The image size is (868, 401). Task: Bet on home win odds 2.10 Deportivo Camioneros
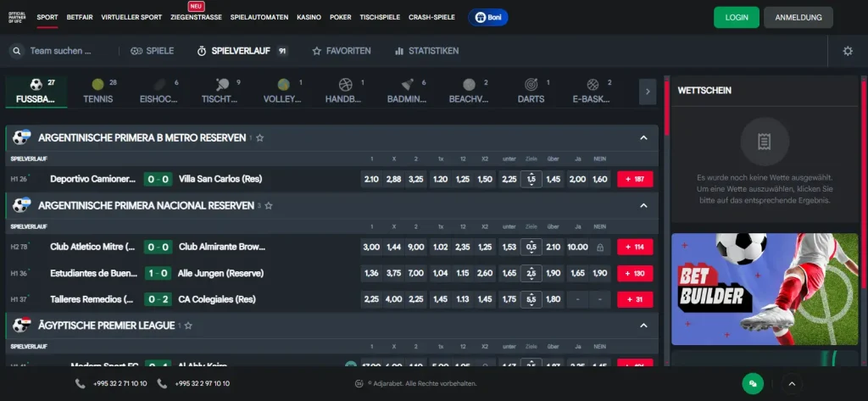point(371,180)
